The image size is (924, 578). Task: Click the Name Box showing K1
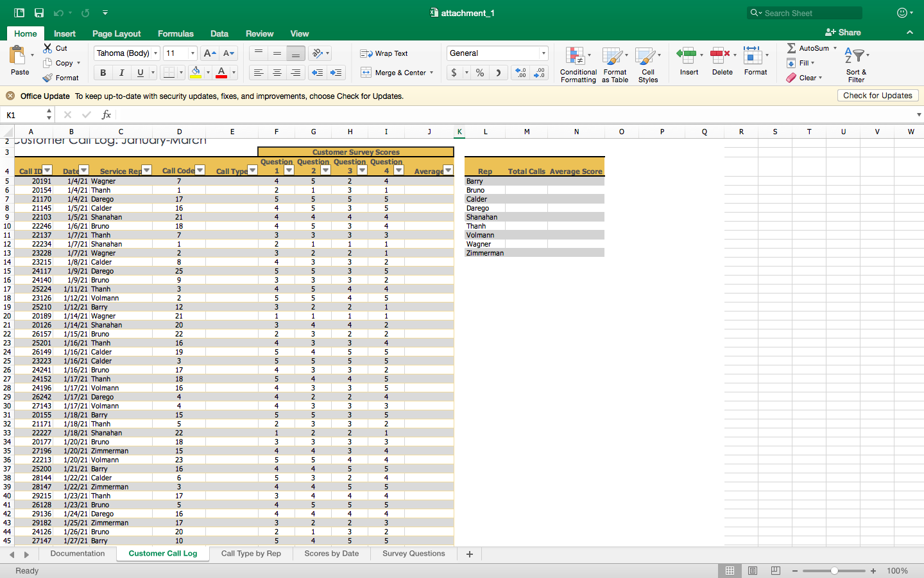[x=24, y=114]
